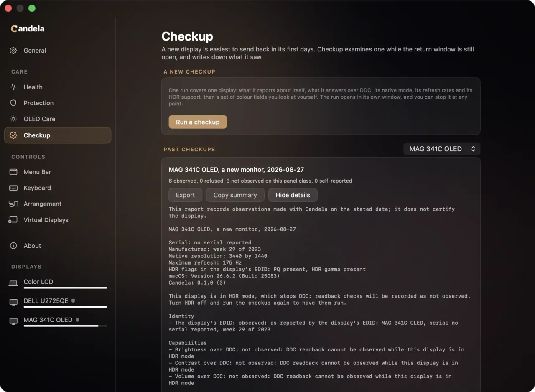
Task: Click the 'Contrast over DDC: not observed' line
Action: pos(313,366)
